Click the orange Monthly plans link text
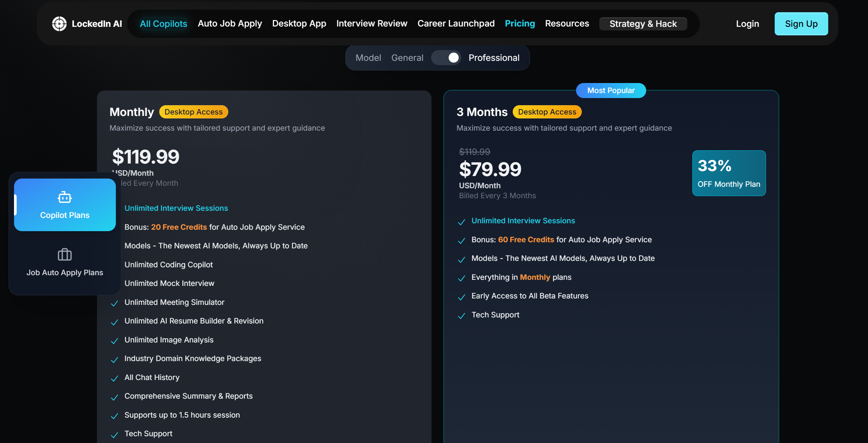The height and width of the screenshot is (443, 868). [x=535, y=277]
